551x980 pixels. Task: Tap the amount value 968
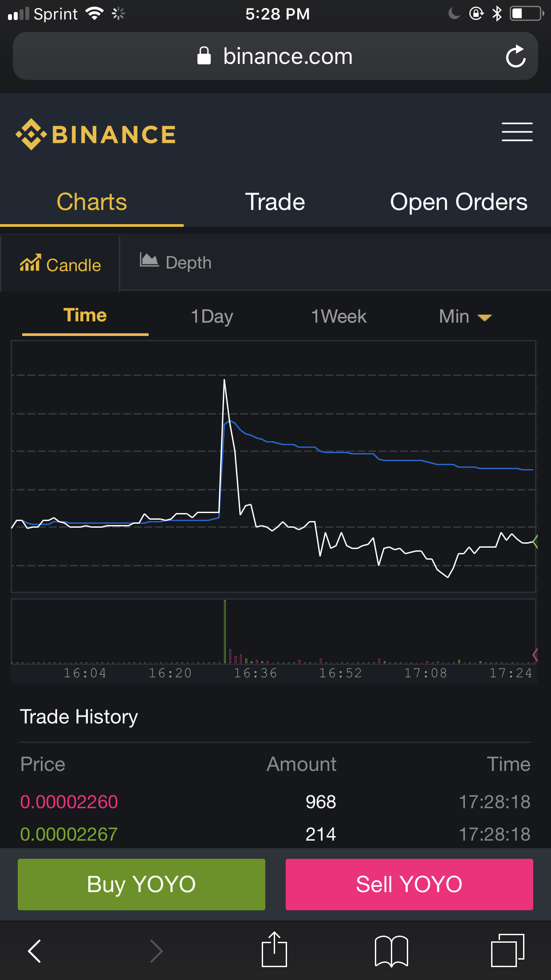(x=321, y=802)
